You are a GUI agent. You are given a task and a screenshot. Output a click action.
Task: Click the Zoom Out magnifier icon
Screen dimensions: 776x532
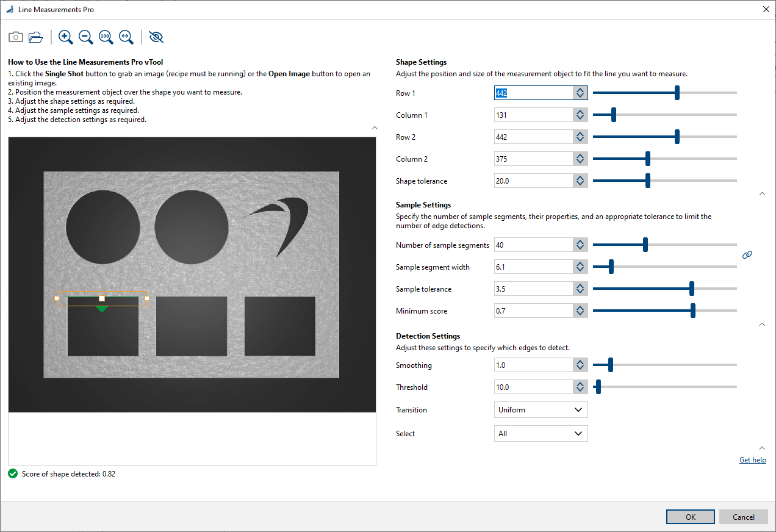tap(86, 37)
